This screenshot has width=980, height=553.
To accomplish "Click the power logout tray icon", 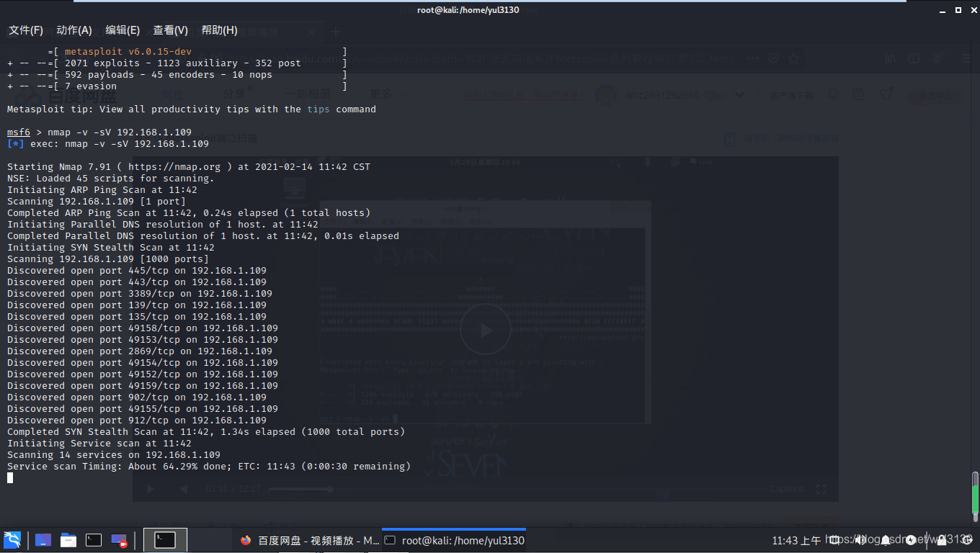I will click(x=966, y=540).
